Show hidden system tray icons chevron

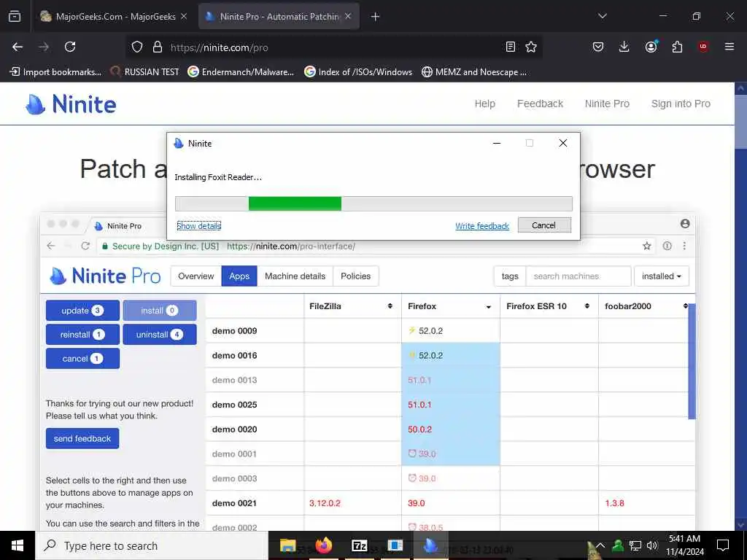[601, 545]
